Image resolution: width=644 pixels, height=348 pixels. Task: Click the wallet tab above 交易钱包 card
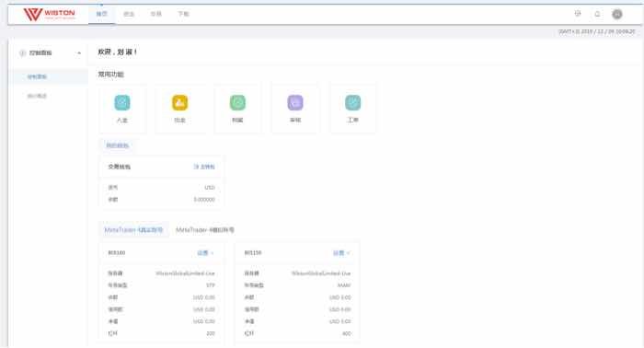[118, 145]
